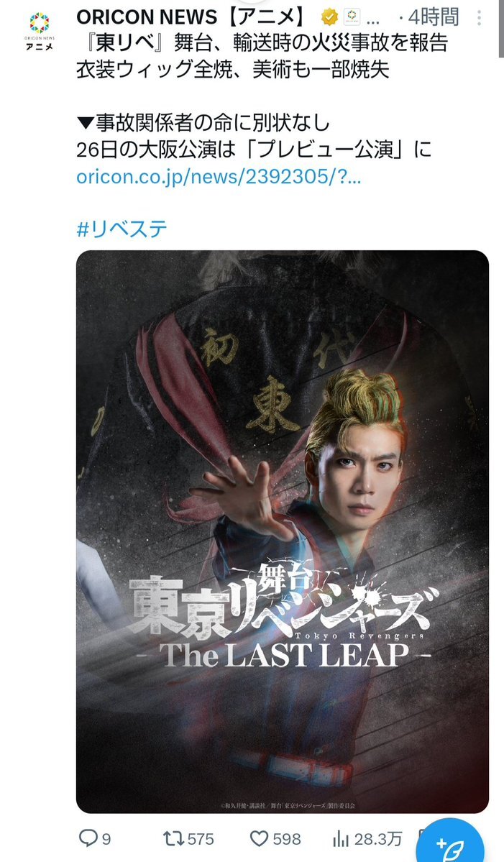Open the ORICON NEWS avatar profile picture
This screenshot has height=862, width=504.
(x=39, y=30)
